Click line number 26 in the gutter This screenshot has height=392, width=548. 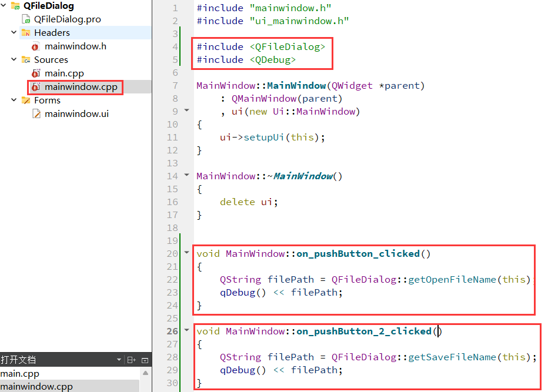click(x=172, y=331)
